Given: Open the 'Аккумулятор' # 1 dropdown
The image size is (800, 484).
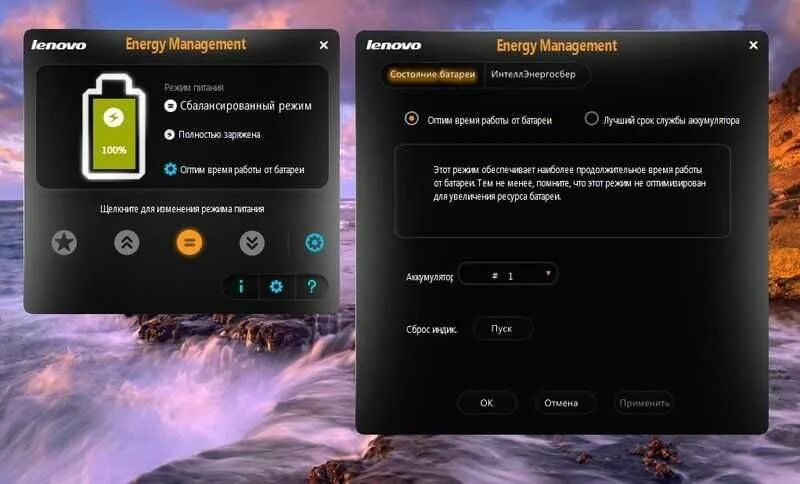Looking at the screenshot, I should [x=508, y=275].
